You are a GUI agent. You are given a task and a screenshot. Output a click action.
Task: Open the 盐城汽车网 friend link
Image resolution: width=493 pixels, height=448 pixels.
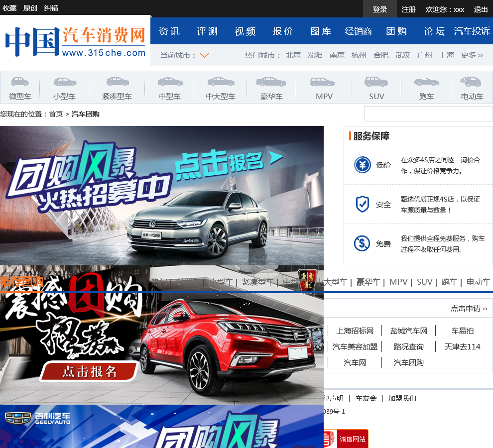(x=409, y=331)
